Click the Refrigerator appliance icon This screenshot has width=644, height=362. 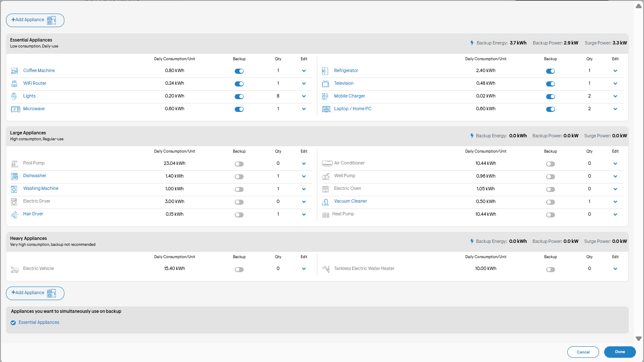coord(325,71)
